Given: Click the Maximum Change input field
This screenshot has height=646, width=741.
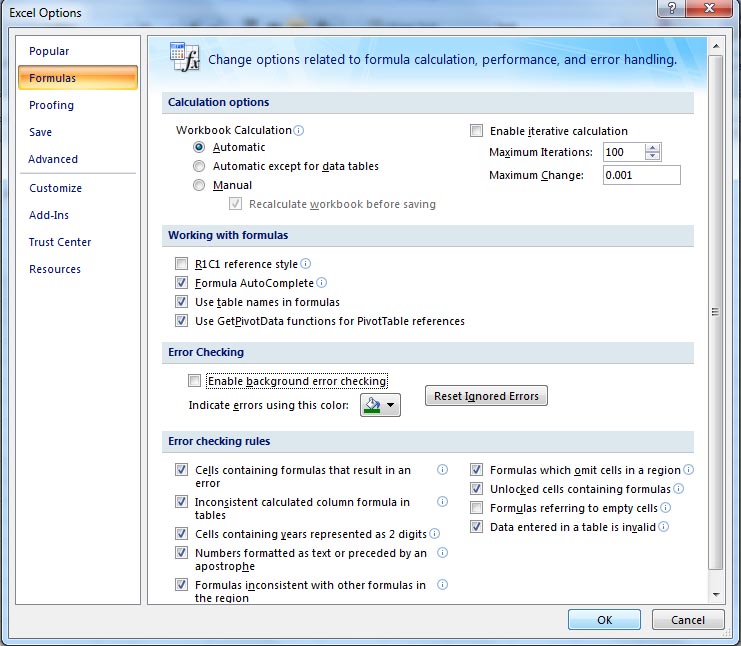Looking at the screenshot, I should 642,175.
